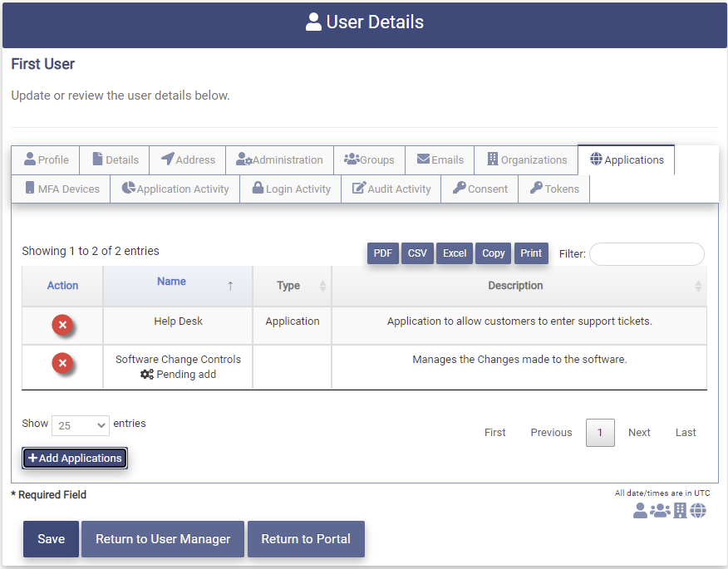Viewport: 728px width, 569px height.
Task: Print the applications table
Action: (531, 253)
